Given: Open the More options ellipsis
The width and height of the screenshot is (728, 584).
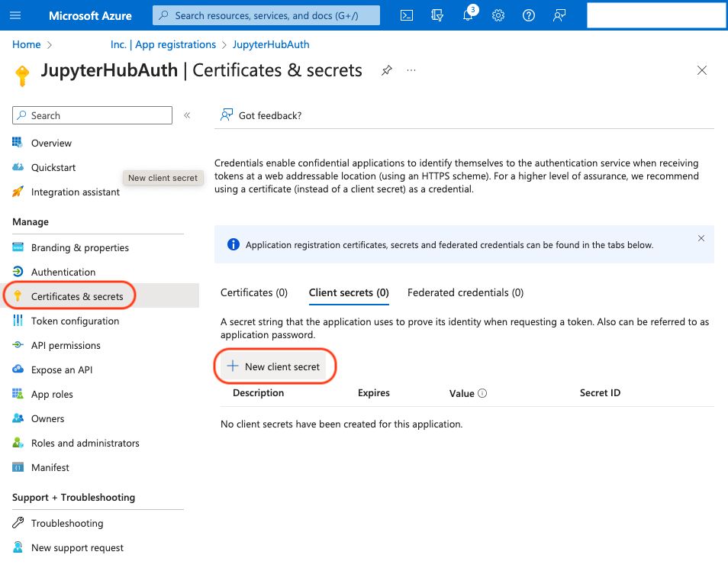Looking at the screenshot, I should 412,70.
